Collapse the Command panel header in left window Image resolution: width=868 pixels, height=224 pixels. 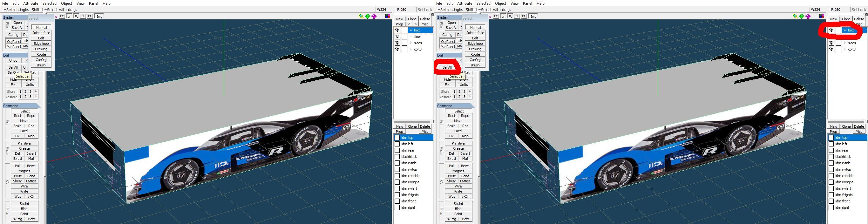[21, 106]
